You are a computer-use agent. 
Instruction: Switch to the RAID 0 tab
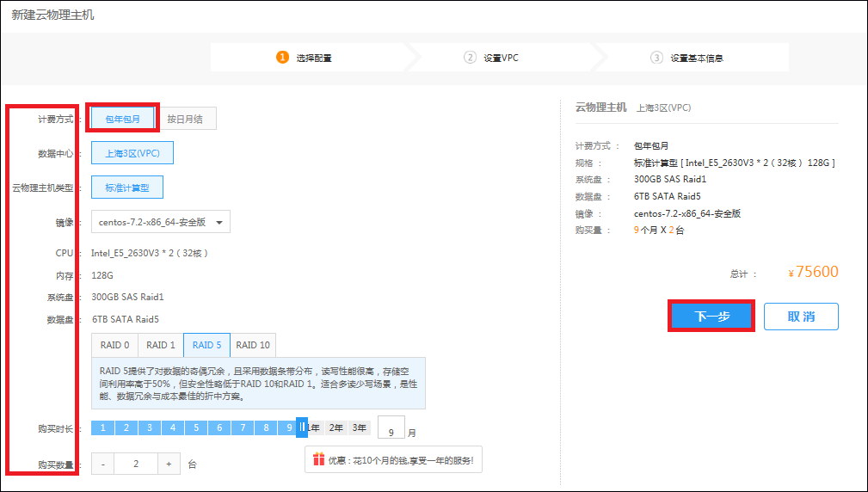click(115, 345)
